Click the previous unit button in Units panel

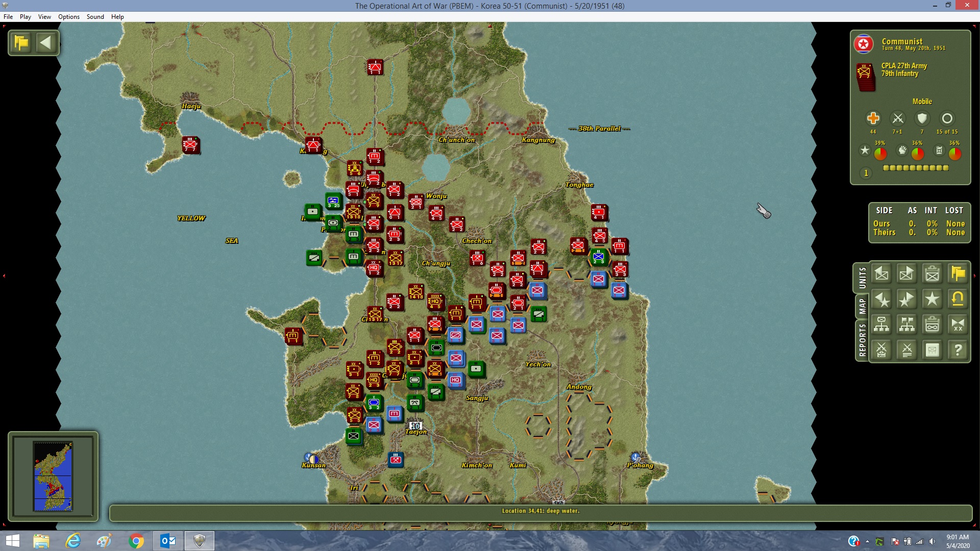[881, 274]
